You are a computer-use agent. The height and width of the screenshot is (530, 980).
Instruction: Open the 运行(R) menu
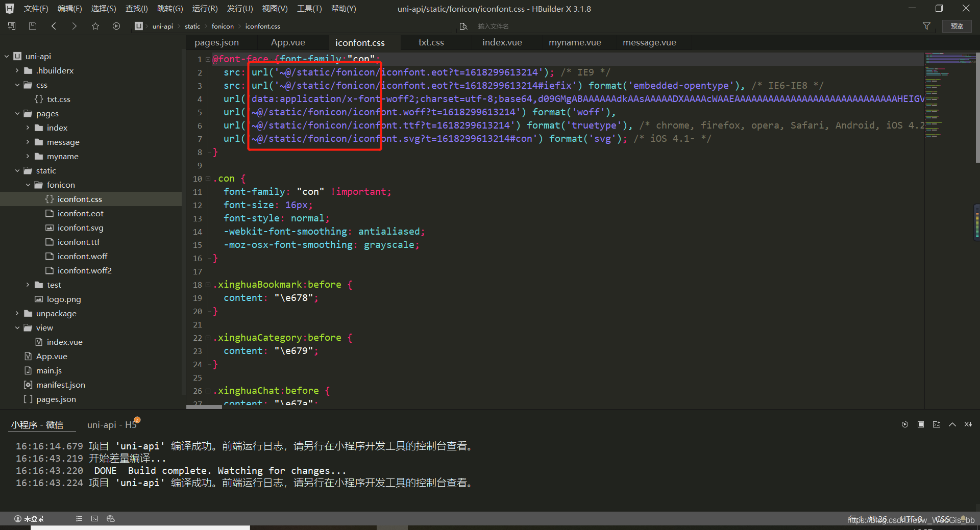(x=205, y=9)
